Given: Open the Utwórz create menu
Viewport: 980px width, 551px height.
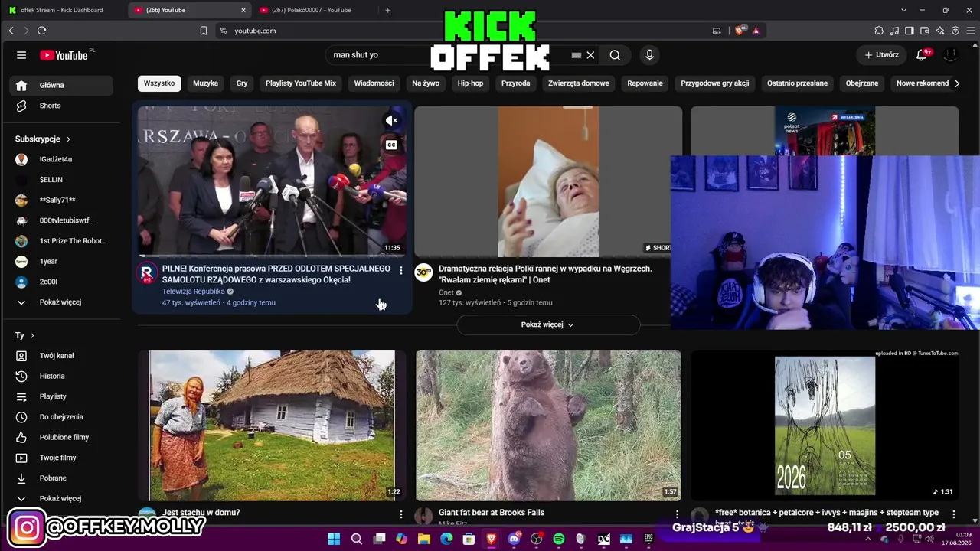Looking at the screenshot, I should 882,55.
